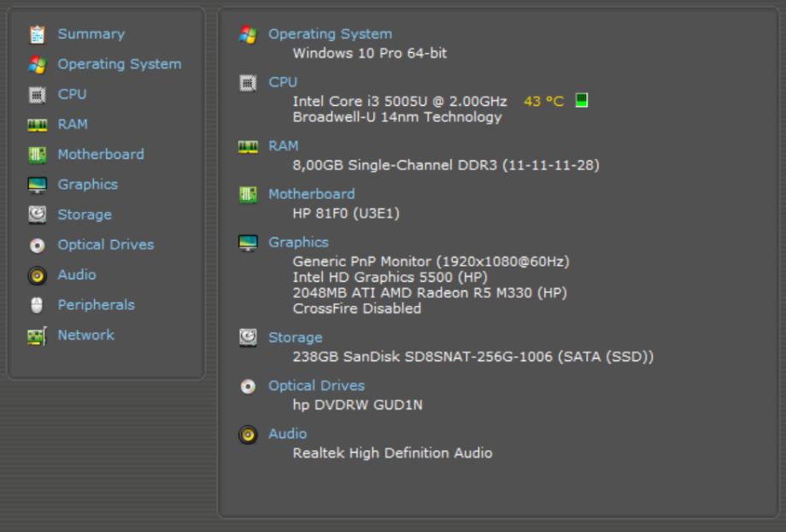This screenshot has height=532, width=786.
Task: Click the RAM icon in summary panel
Action: (248, 146)
